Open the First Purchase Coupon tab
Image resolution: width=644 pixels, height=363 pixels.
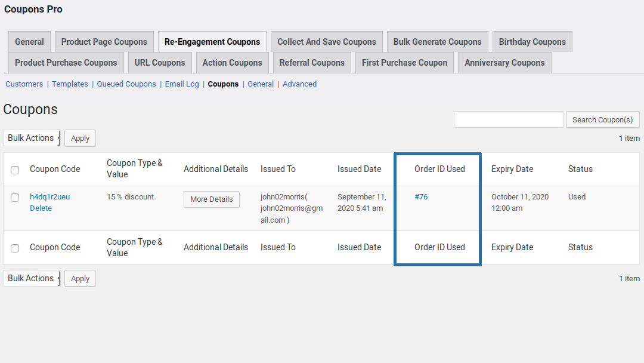point(404,62)
